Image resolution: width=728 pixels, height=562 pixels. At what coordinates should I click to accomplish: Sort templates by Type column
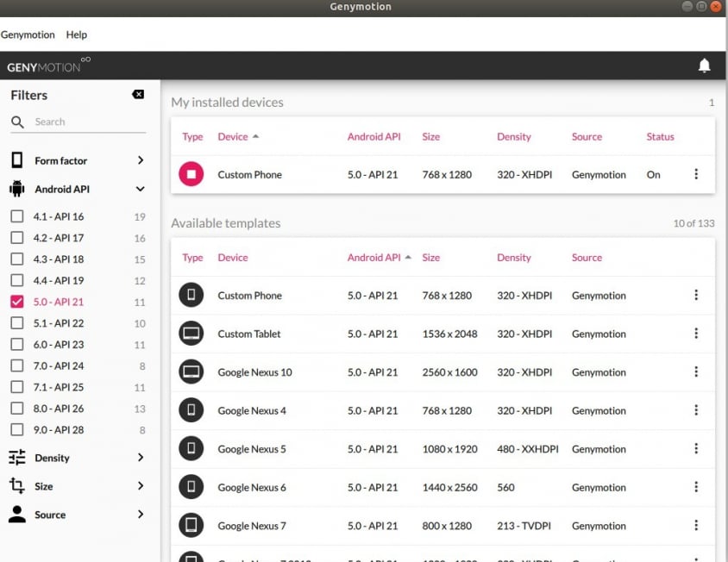click(192, 258)
